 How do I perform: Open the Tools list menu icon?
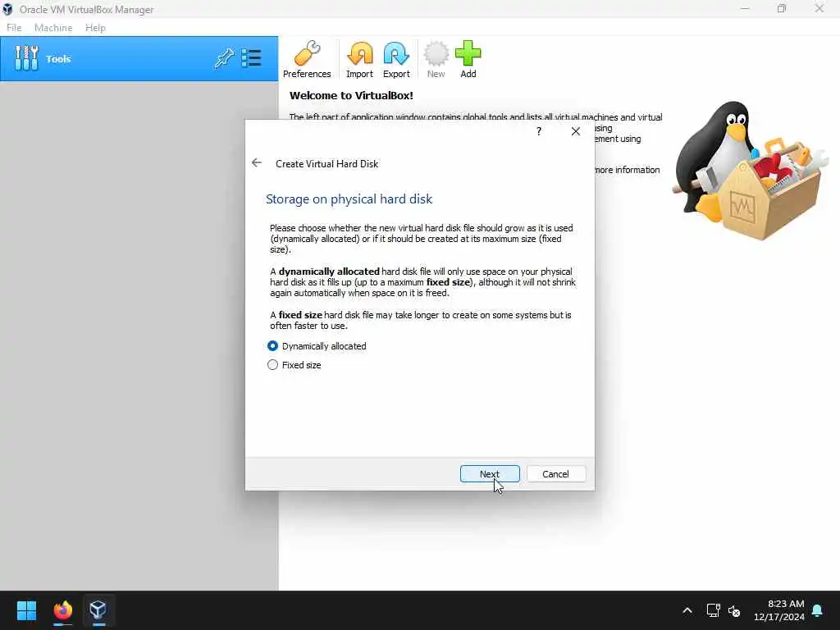pos(251,58)
